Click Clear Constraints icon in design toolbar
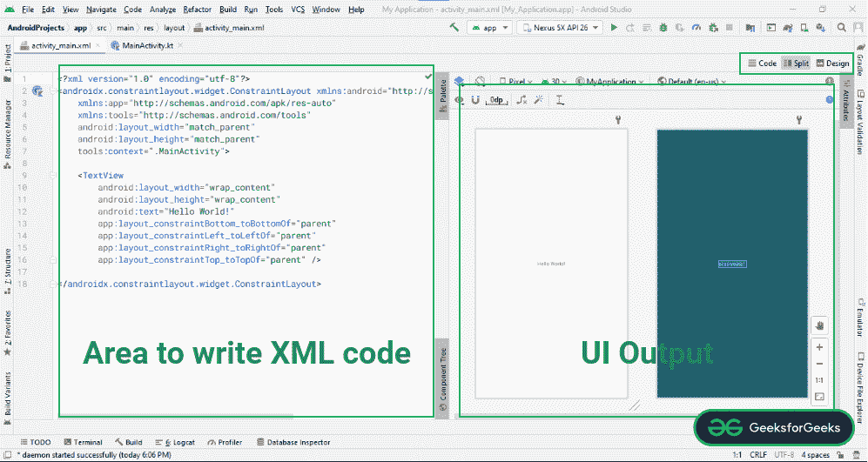 [x=521, y=100]
